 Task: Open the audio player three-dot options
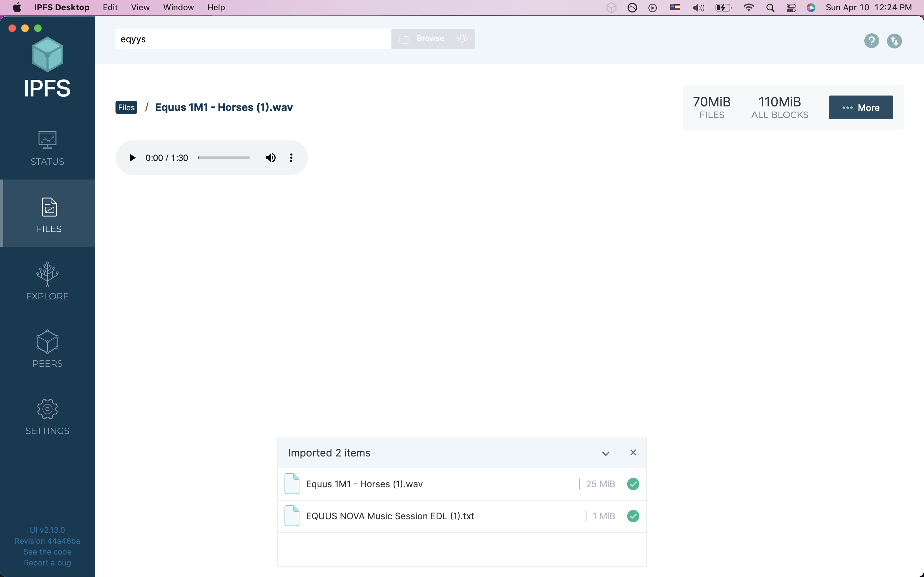coord(291,158)
